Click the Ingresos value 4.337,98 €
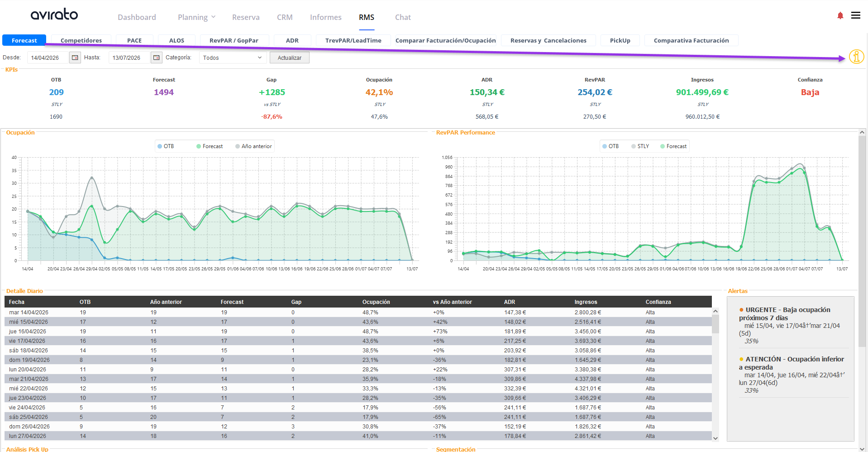868x452 pixels. pyautogui.click(x=588, y=379)
